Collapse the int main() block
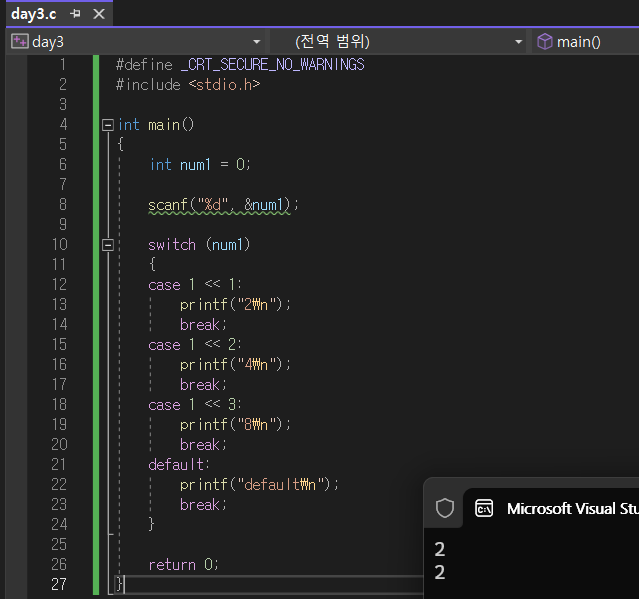The width and height of the screenshot is (639, 599). (x=108, y=125)
